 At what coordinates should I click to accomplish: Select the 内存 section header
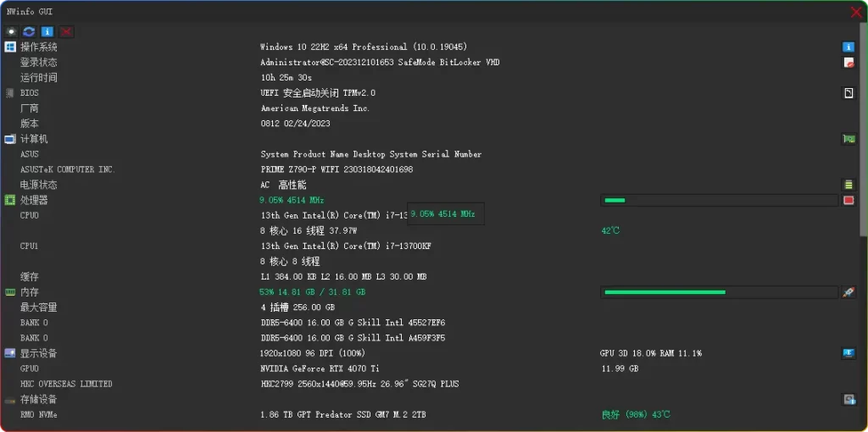point(30,292)
